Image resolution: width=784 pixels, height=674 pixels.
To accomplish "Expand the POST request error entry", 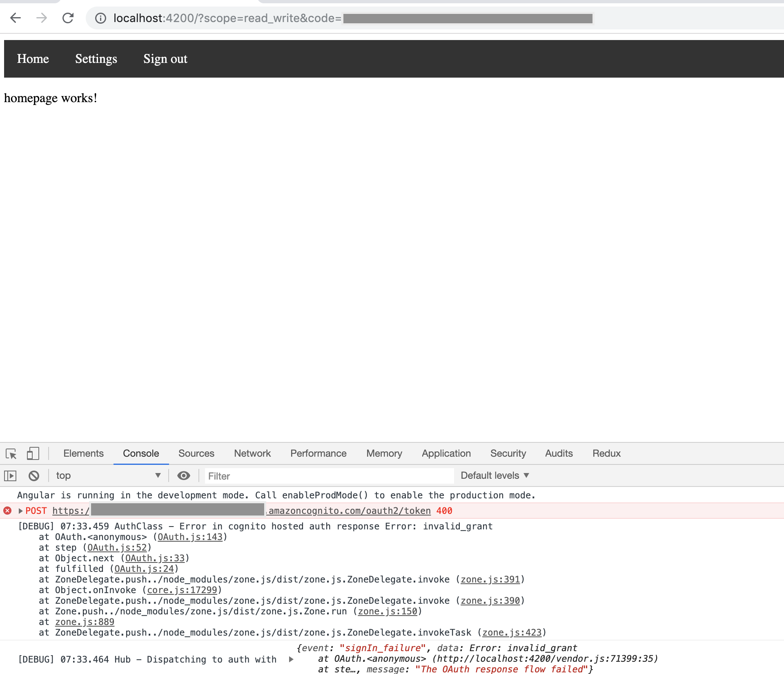I will (20, 511).
